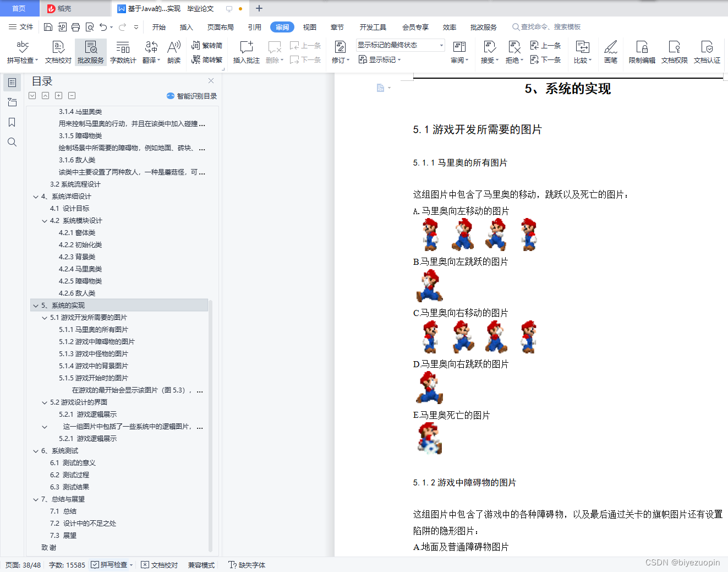The height and width of the screenshot is (572, 728).
Task: Convert text to traditional (繁转简)
Action: point(207,46)
